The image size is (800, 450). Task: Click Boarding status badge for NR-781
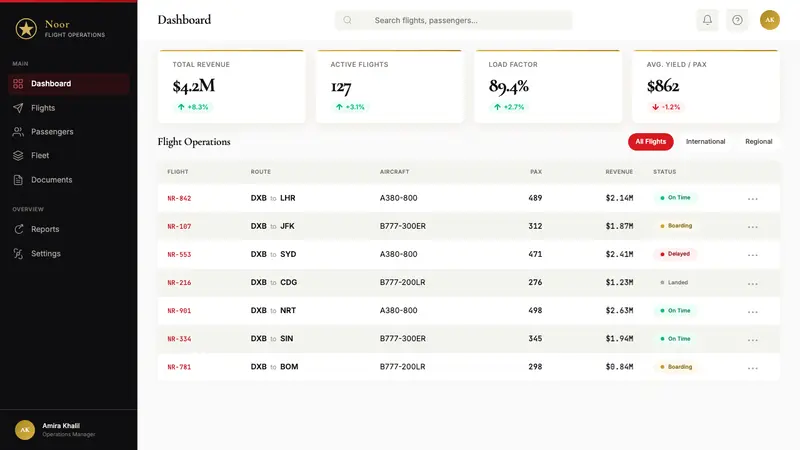coord(676,367)
